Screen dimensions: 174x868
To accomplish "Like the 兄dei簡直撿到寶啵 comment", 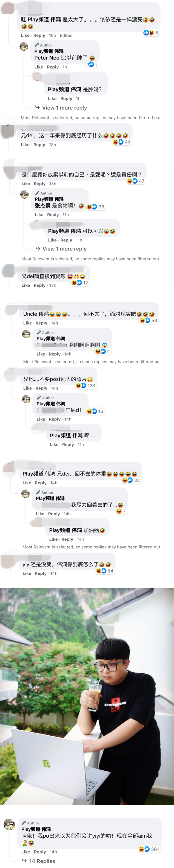I will tap(26, 285).
